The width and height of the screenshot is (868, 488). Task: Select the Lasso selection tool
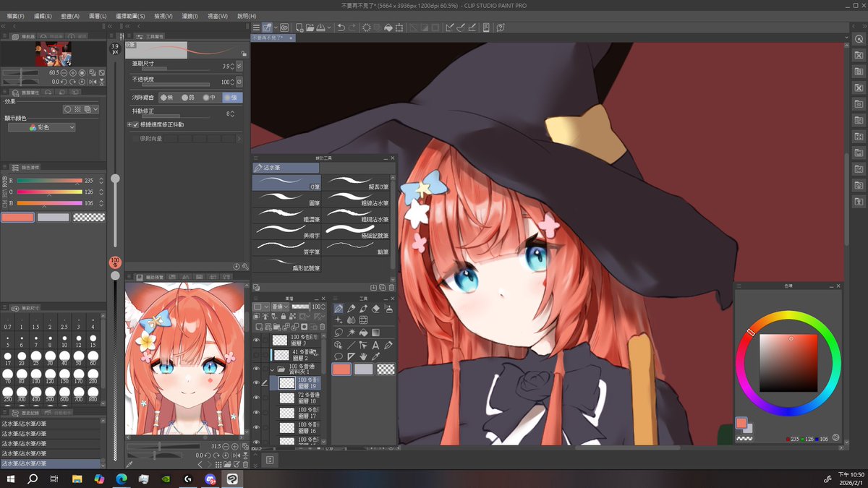coord(339,333)
